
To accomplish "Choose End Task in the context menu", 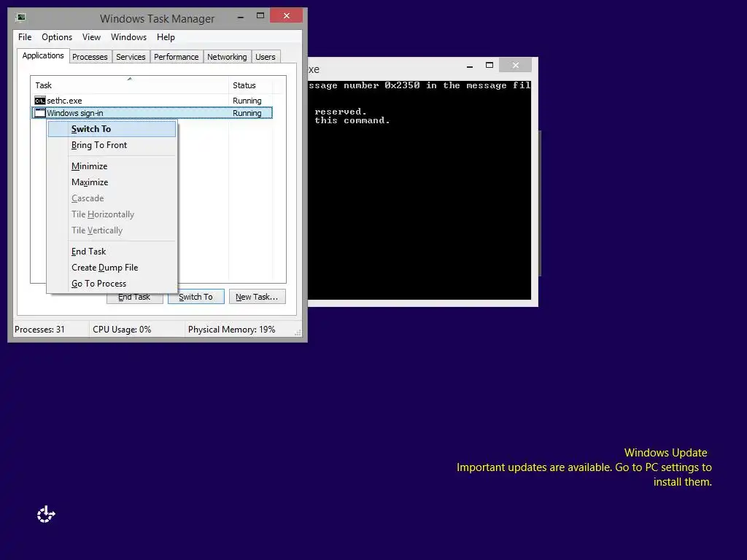I will (112, 252).
